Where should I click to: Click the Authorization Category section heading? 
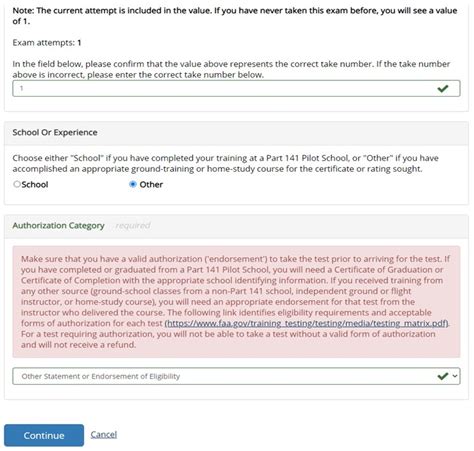coord(59,226)
